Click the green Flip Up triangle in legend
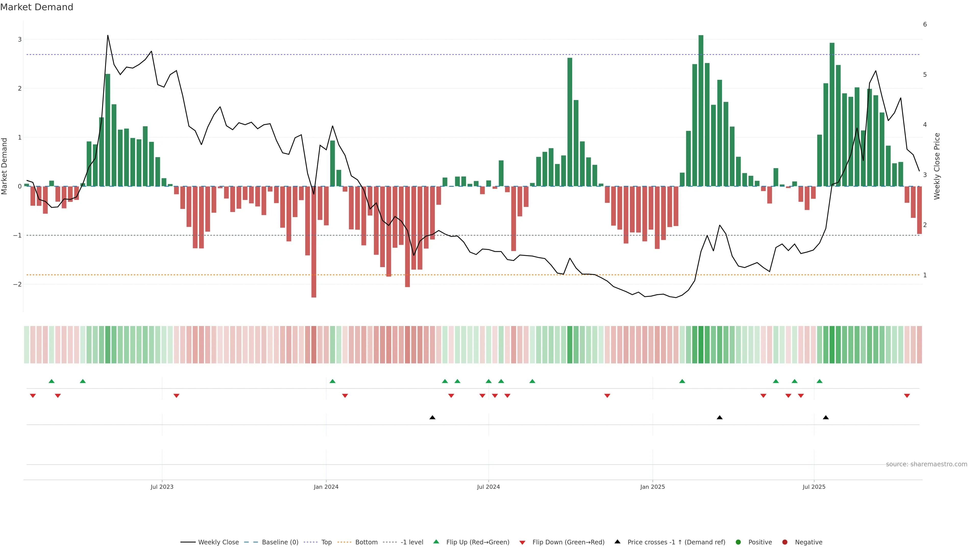Viewport: 980px width, 551px height. point(436,542)
